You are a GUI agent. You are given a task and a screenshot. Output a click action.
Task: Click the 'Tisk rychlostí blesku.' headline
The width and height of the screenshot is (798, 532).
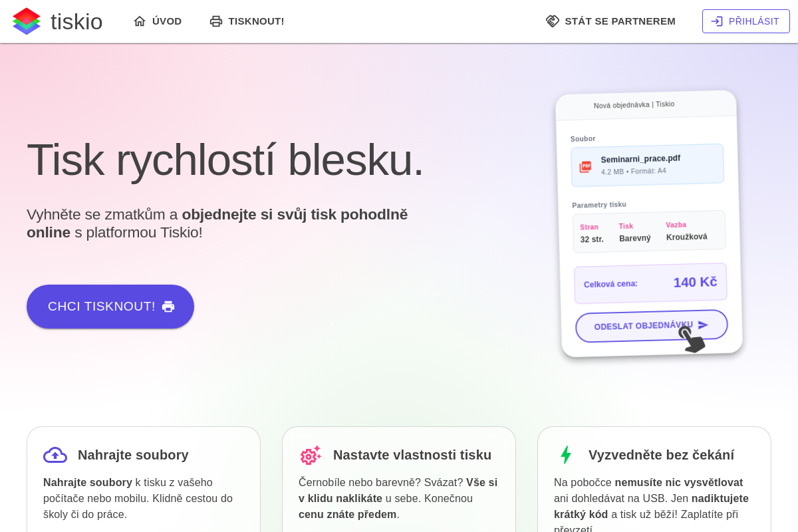click(x=225, y=160)
